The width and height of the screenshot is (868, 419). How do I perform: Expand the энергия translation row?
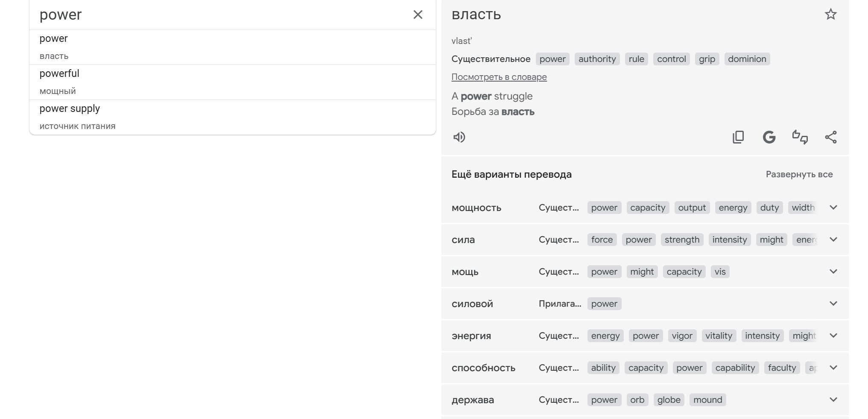click(833, 336)
